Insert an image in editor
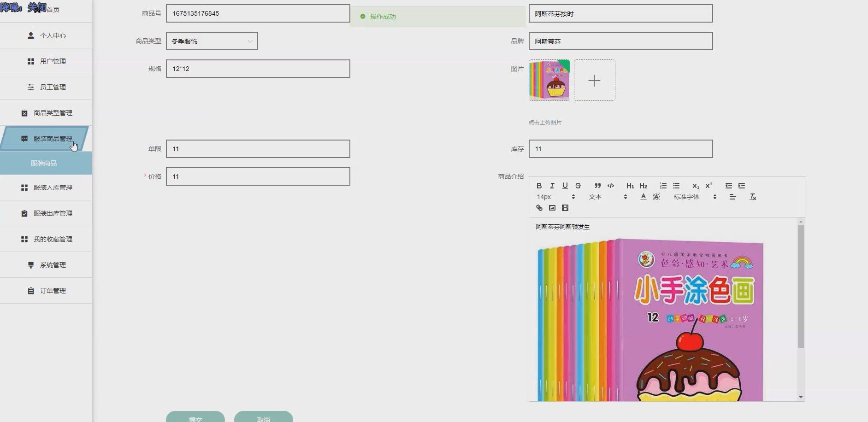Viewport: 868px width, 422px height. (552, 208)
